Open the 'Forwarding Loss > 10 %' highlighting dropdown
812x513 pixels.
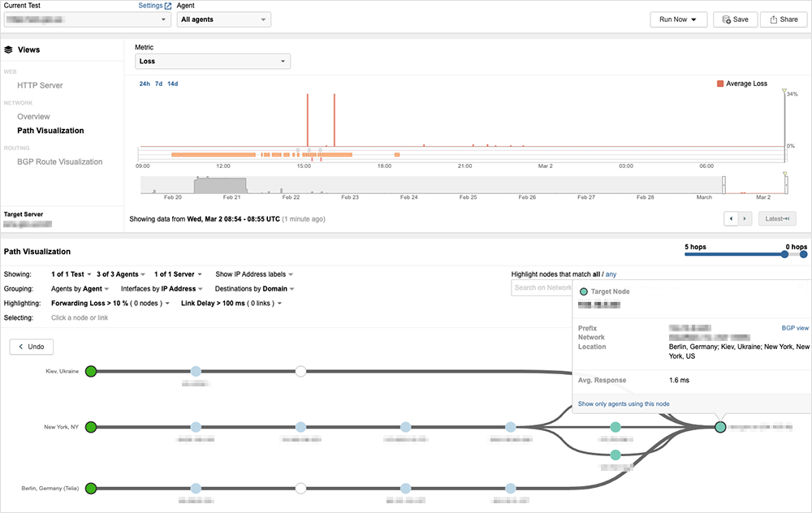pos(110,303)
